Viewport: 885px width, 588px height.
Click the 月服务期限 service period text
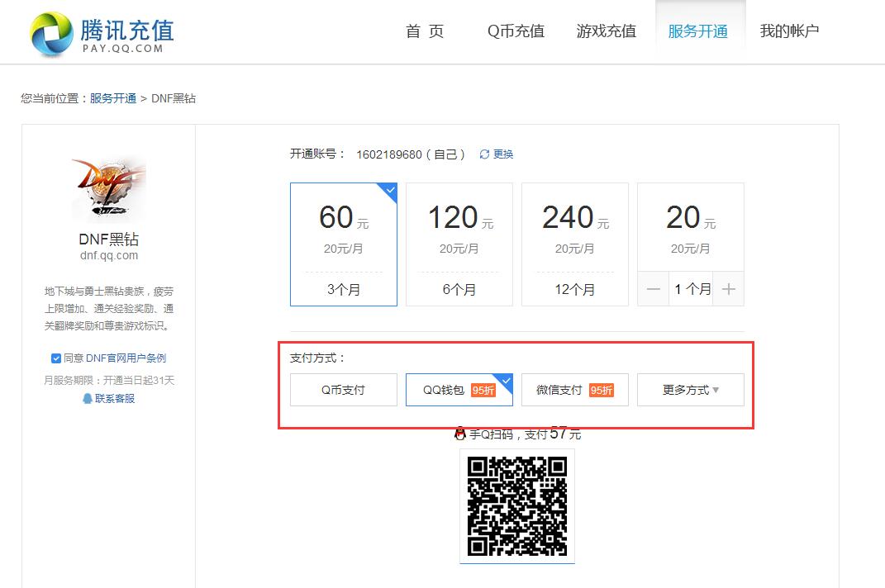[109, 381]
